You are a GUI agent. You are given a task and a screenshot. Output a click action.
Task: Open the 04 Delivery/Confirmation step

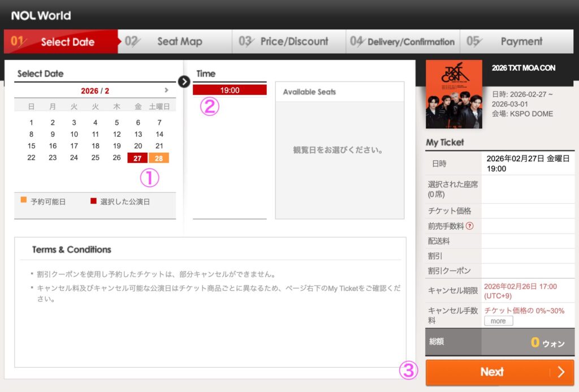coord(404,41)
